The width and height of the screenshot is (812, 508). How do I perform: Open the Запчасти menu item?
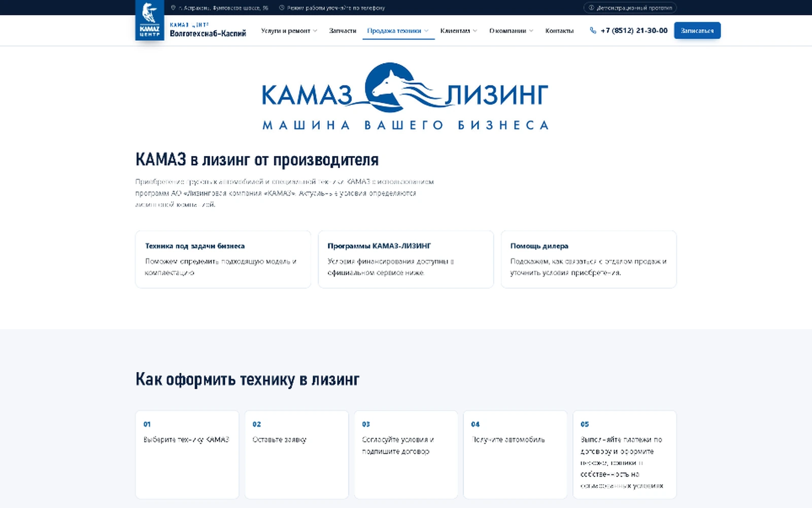click(343, 30)
